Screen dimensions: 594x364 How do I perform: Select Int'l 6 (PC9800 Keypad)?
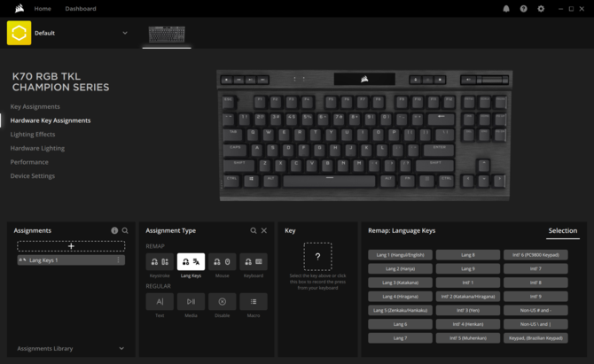click(x=535, y=255)
